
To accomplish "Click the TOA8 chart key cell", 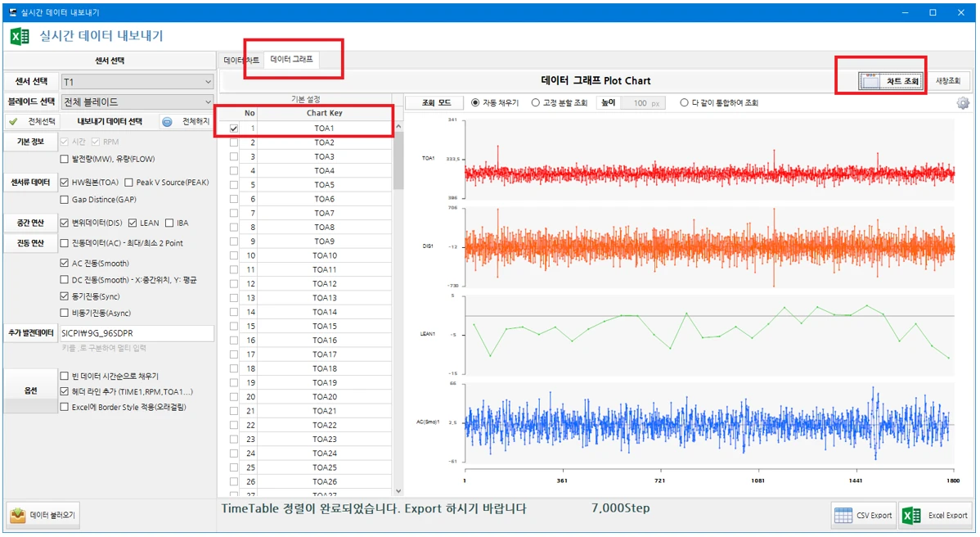I will pos(325,228).
